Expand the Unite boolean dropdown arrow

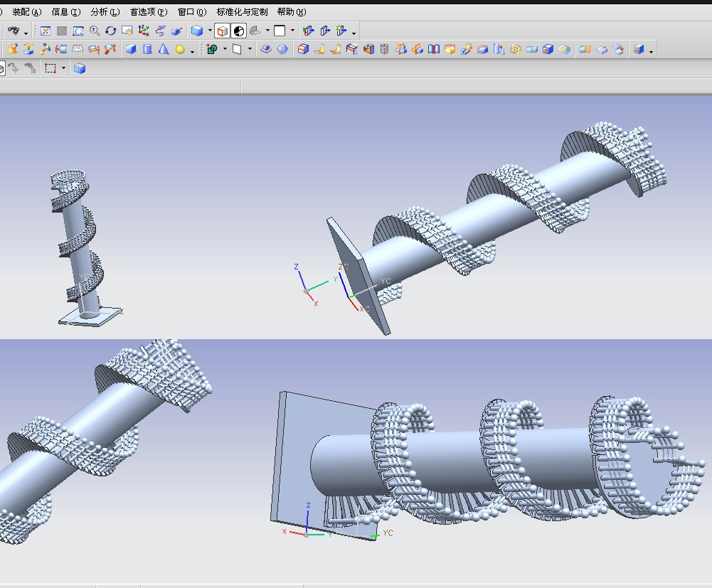(x=224, y=49)
